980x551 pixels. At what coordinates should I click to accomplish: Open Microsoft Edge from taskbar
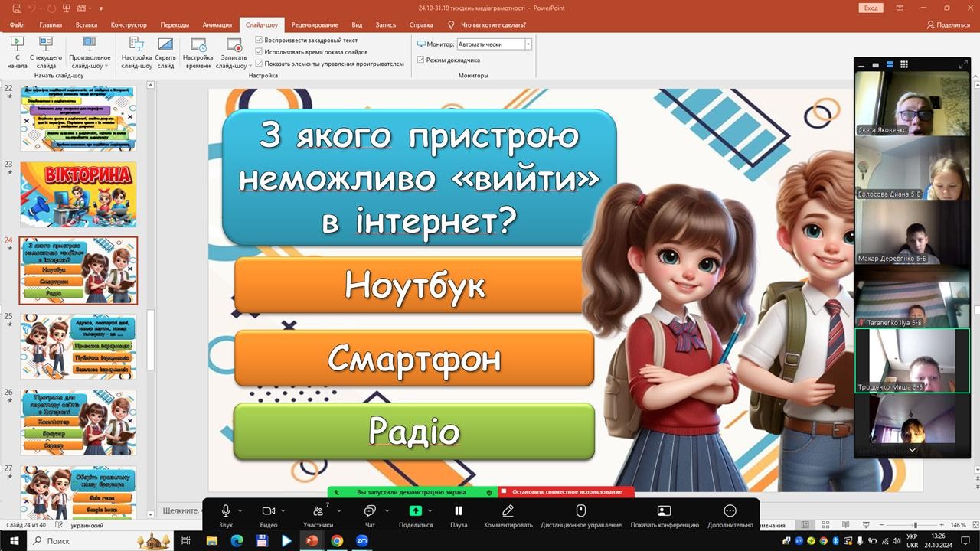[237, 540]
